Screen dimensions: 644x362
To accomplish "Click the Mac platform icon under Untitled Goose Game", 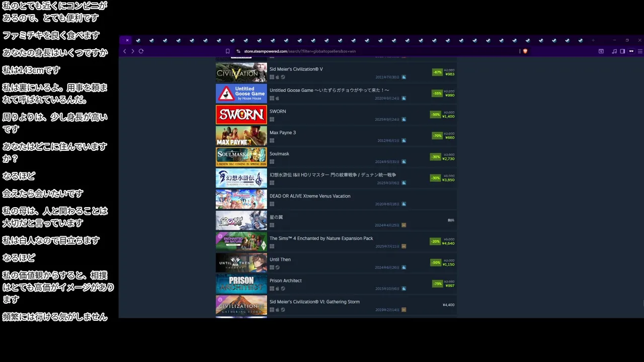I will (x=277, y=99).
